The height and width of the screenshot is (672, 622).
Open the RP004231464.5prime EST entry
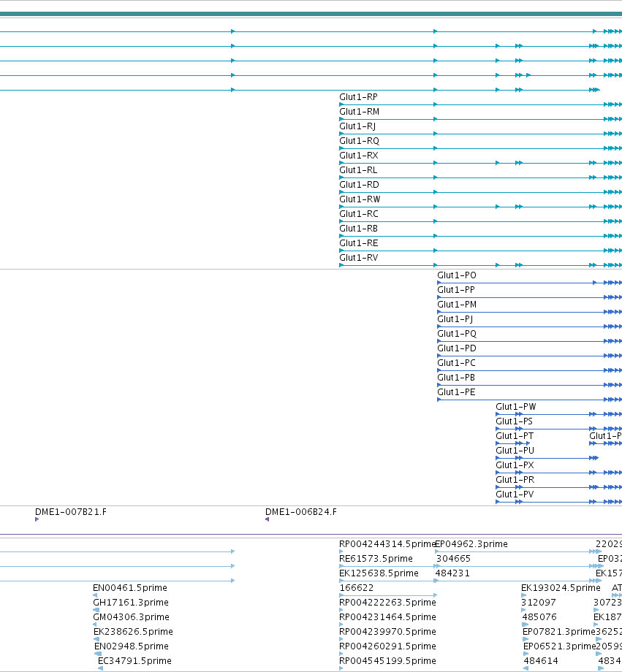(x=387, y=616)
